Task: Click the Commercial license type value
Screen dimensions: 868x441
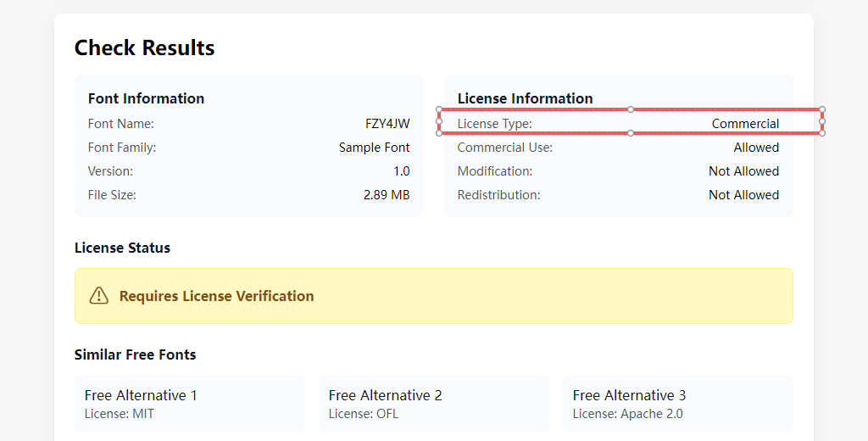Action: click(745, 124)
